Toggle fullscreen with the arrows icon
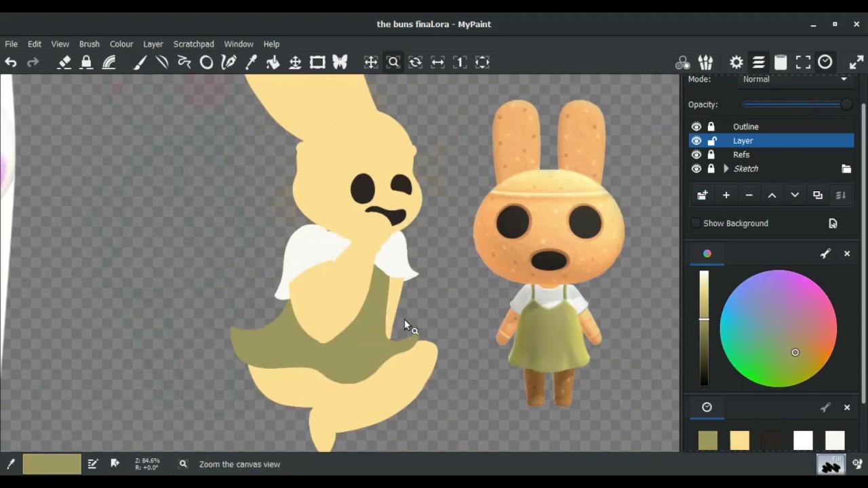Viewport: 868px width, 488px height. (856, 62)
